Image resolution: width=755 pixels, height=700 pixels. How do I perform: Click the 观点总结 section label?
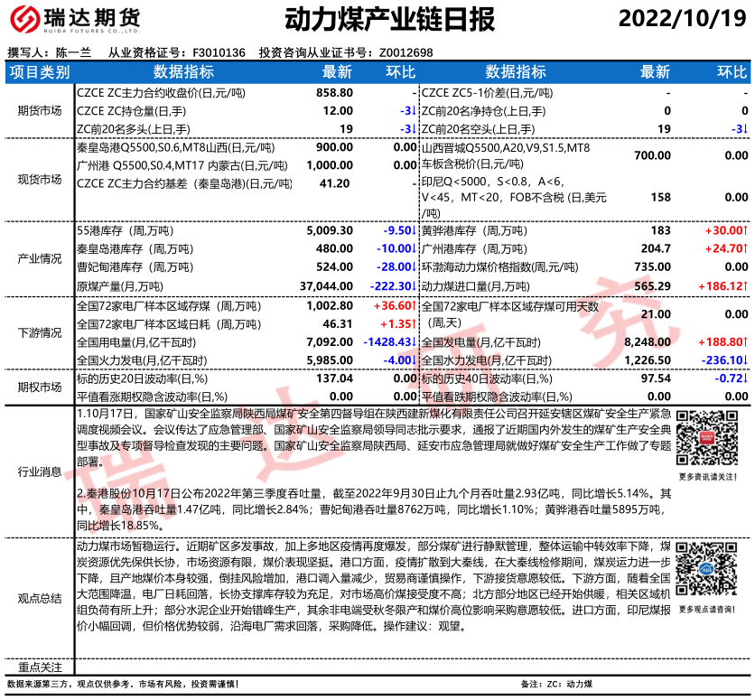(x=40, y=598)
